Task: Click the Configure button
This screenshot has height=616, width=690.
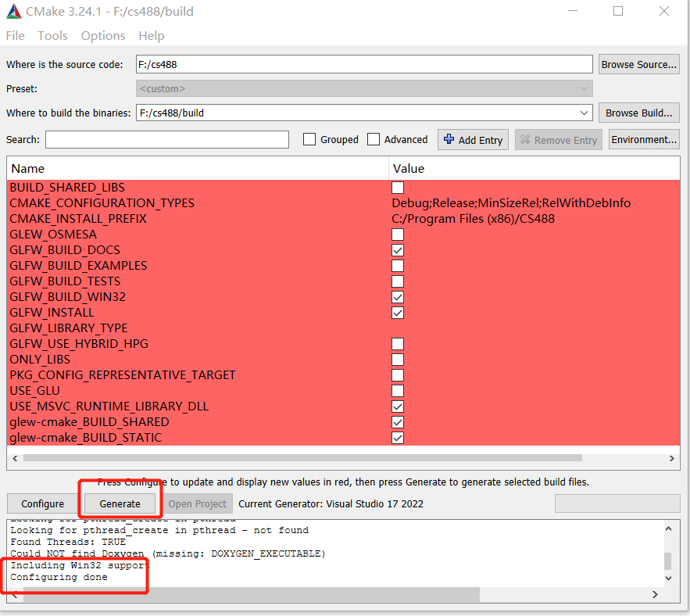Action: point(43,503)
